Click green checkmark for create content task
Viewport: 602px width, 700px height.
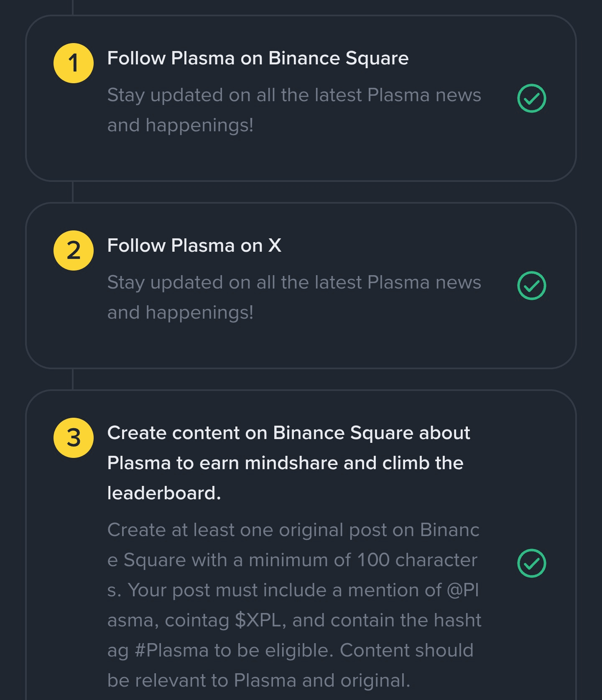531,563
